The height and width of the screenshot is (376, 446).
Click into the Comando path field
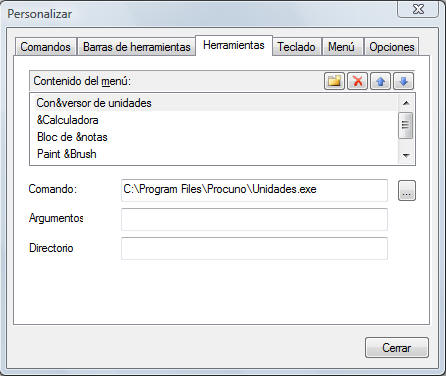(x=254, y=190)
